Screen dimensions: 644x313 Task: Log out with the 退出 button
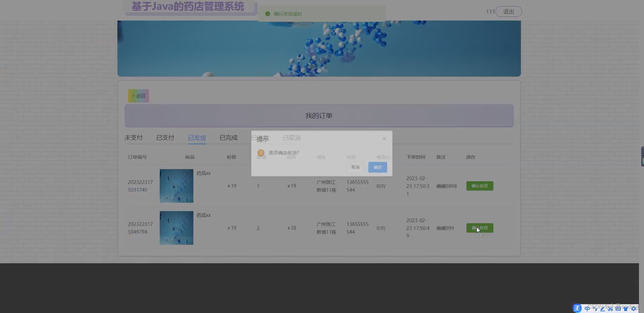[508, 11]
